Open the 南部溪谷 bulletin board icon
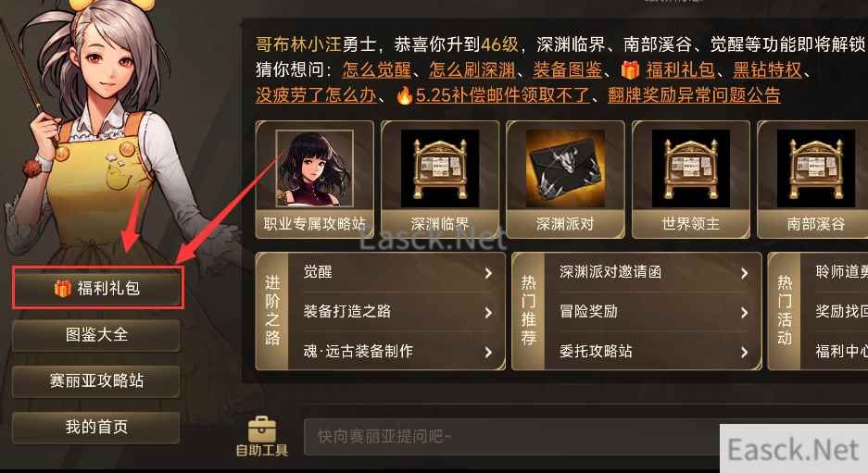Image resolution: width=868 pixels, height=473 pixels. [815, 168]
